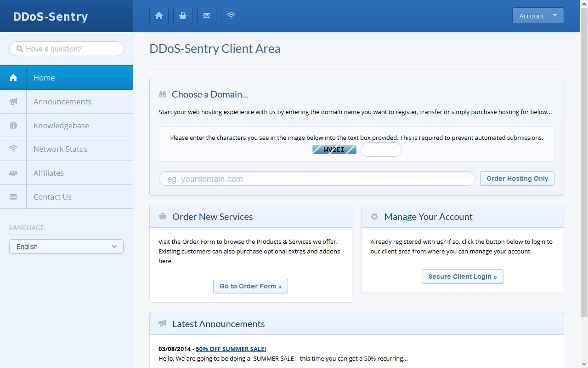Click the WV2EI captcha image
Viewport: 588px width, 368px height.
(334, 149)
